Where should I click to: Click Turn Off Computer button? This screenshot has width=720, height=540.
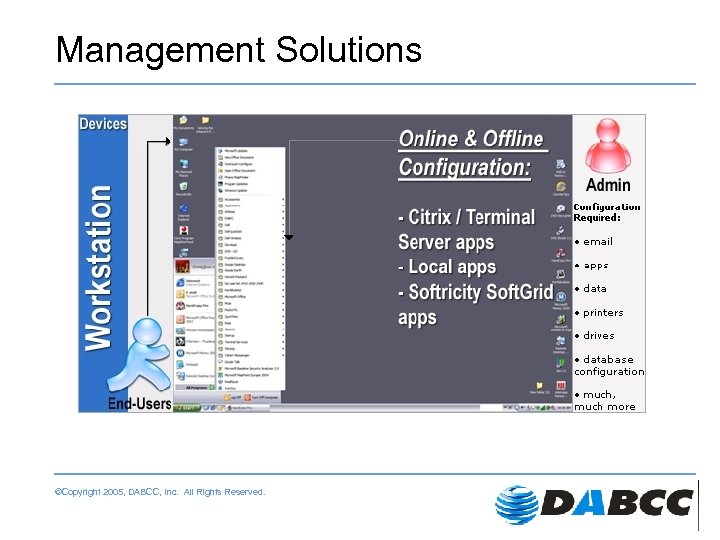(x=262, y=397)
